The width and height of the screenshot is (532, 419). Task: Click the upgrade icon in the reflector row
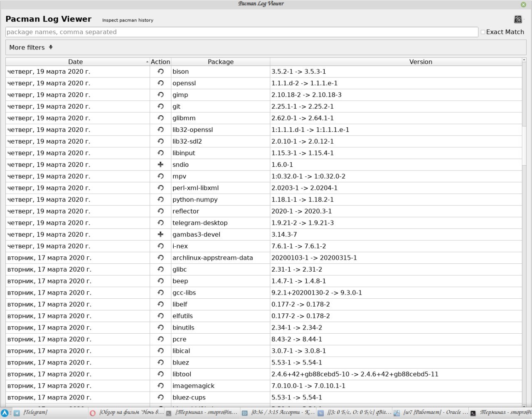160,211
